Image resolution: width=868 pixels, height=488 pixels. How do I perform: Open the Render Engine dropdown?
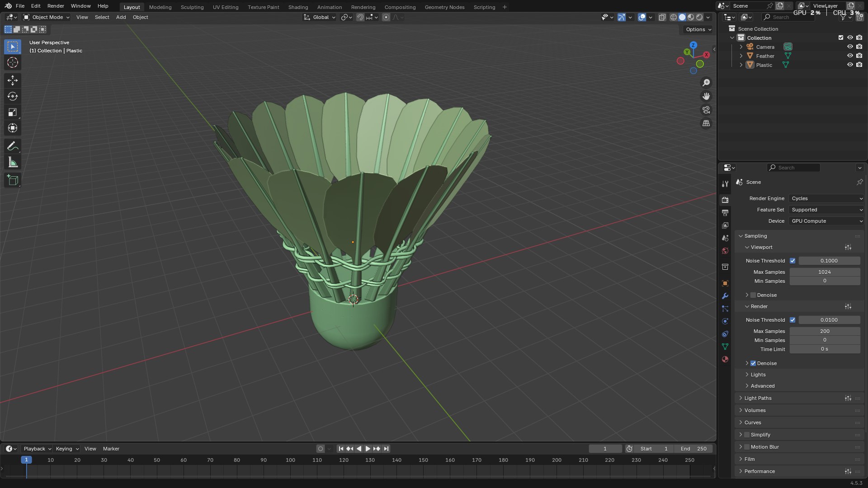tap(826, 198)
